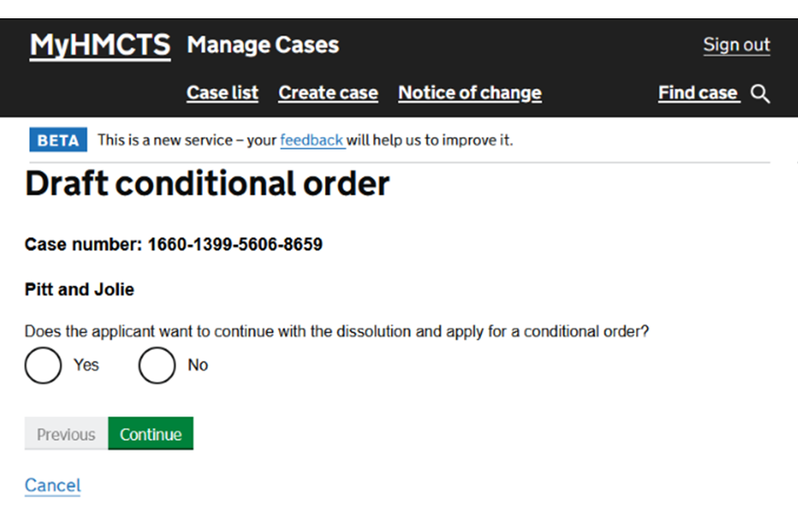The width and height of the screenshot is (798, 532).
Task: Click the Draft conditional order heading
Action: click(207, 184)
